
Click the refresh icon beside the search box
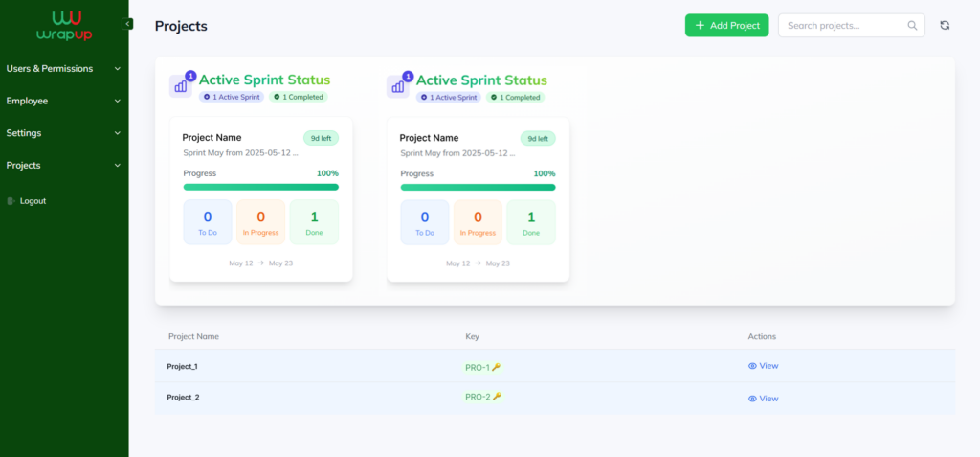pos(945,26)
